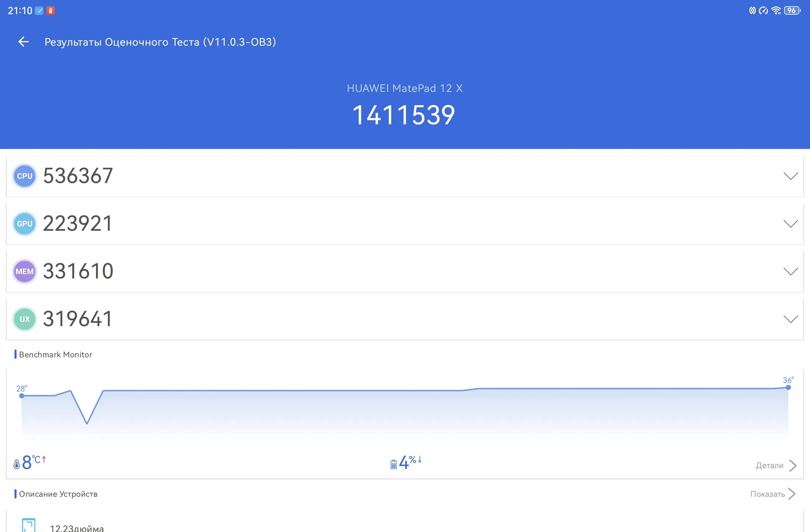Tap the screen size device icon
The image size is (810, 532).
pos(28,525)
